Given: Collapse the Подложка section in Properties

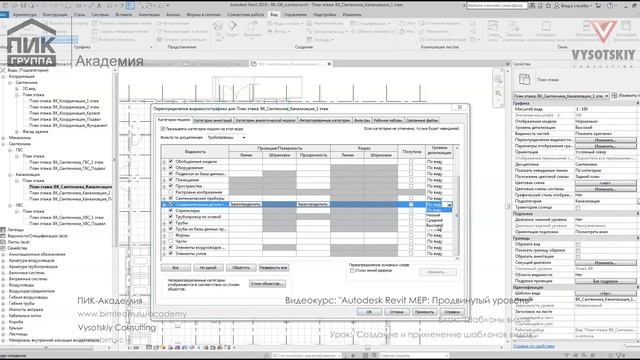Looking at the screenshot, I should pos(638,213).
